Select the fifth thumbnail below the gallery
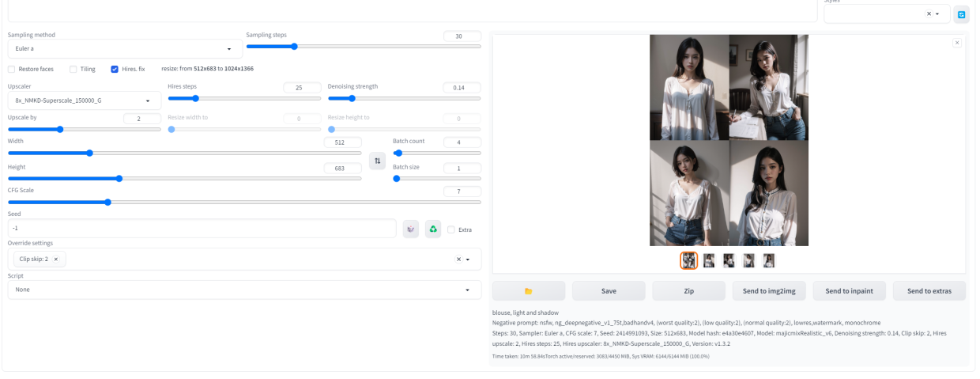980x379 pixels. point(768,260)
